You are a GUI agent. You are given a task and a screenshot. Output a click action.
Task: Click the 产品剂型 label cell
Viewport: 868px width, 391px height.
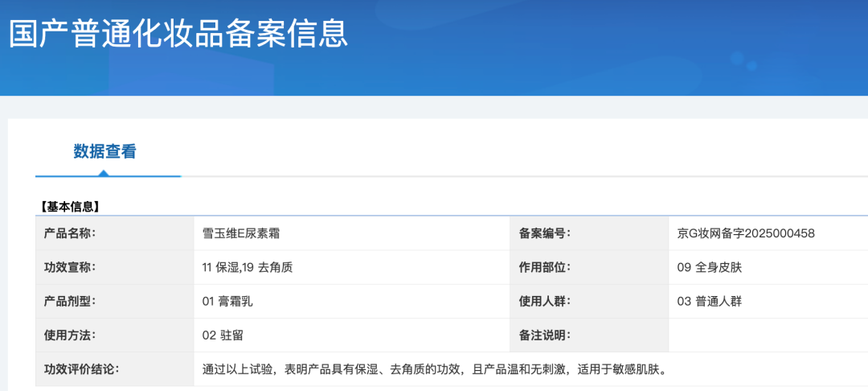115,301
